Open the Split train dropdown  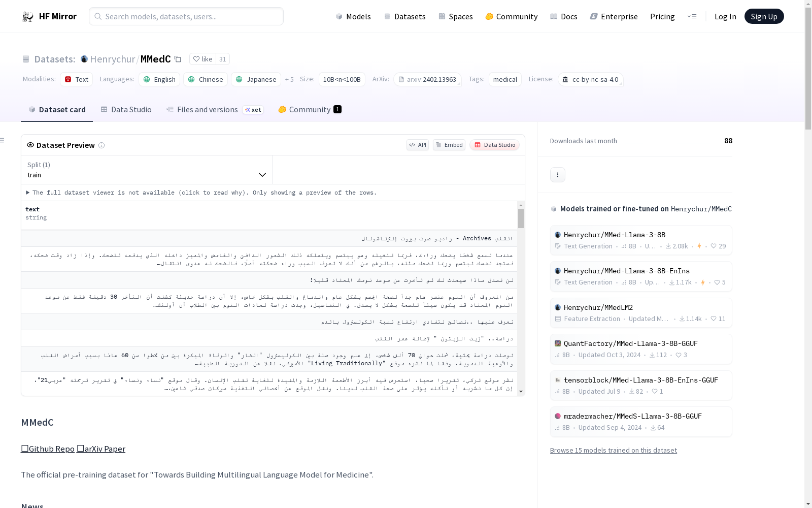[147, 170]
